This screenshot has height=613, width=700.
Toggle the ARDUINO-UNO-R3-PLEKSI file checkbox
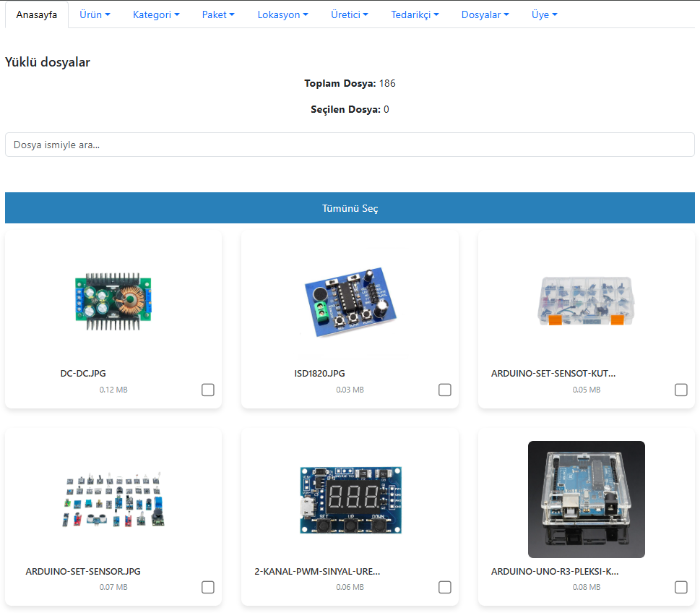click(x=681, y=587)
